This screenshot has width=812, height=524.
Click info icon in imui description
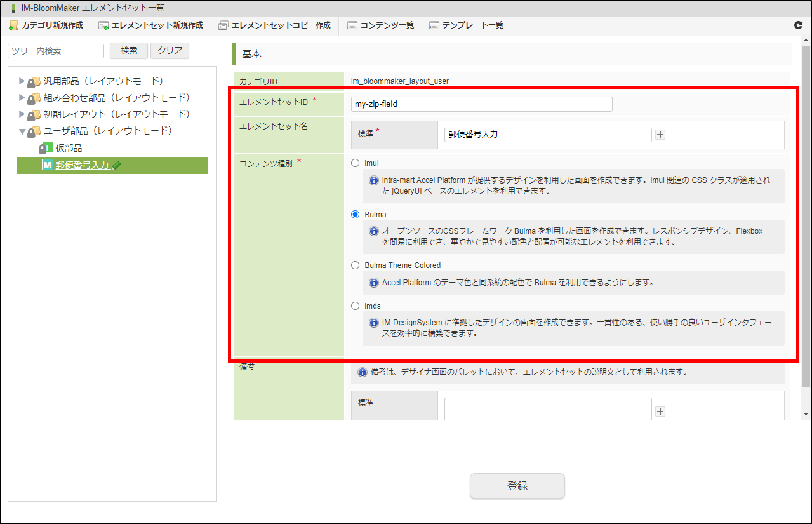[x=374, y=180]
